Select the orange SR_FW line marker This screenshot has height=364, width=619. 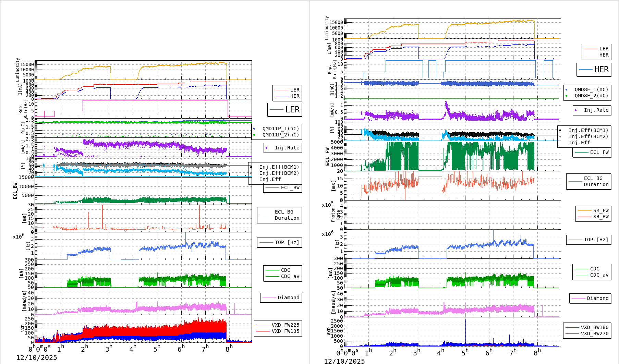tap(584, 211)
